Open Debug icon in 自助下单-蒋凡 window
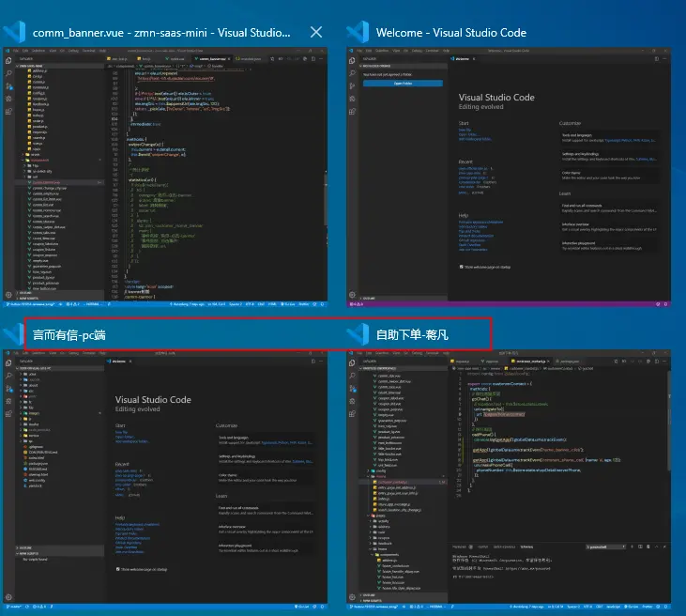This screenshot has width=686, height=616. click(x=352, y=401)
